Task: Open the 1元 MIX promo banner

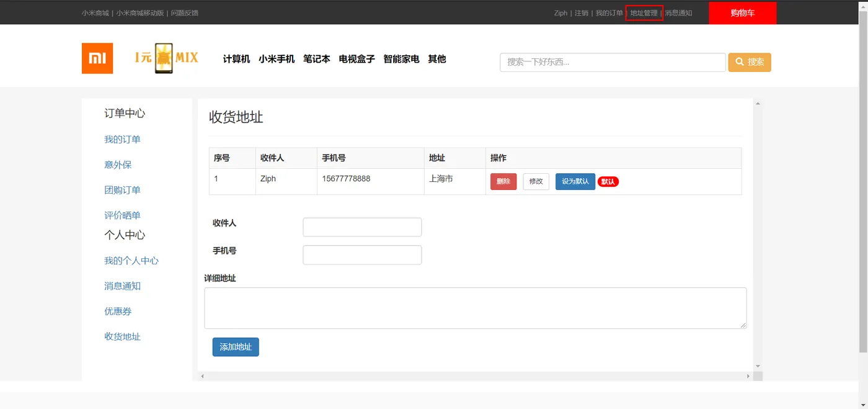Action: [167, 58]
